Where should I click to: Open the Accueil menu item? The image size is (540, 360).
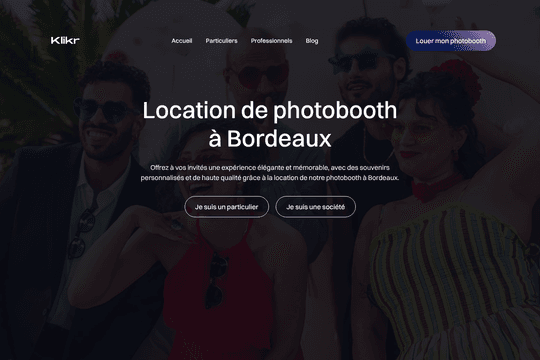click(182, 41)
